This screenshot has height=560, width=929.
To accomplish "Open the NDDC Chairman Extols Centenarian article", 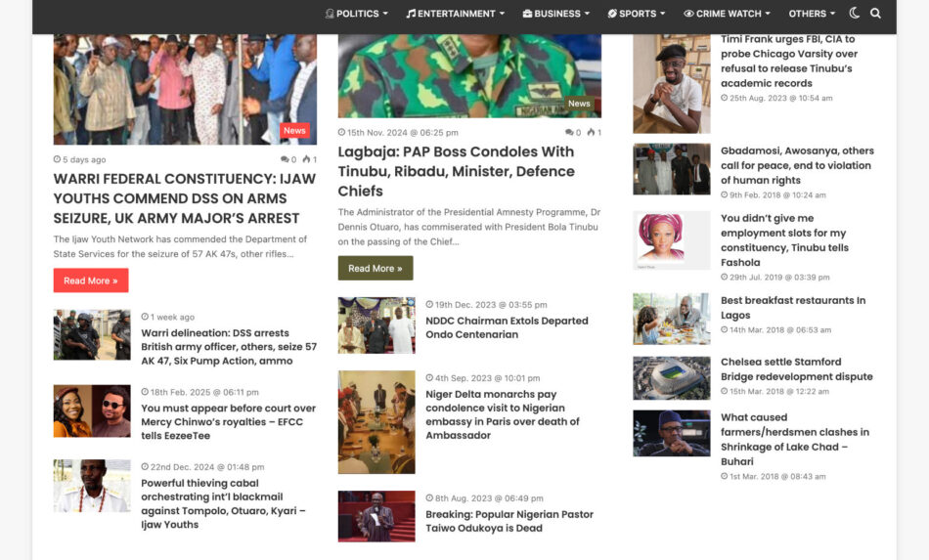I will (x=507, y=327).
